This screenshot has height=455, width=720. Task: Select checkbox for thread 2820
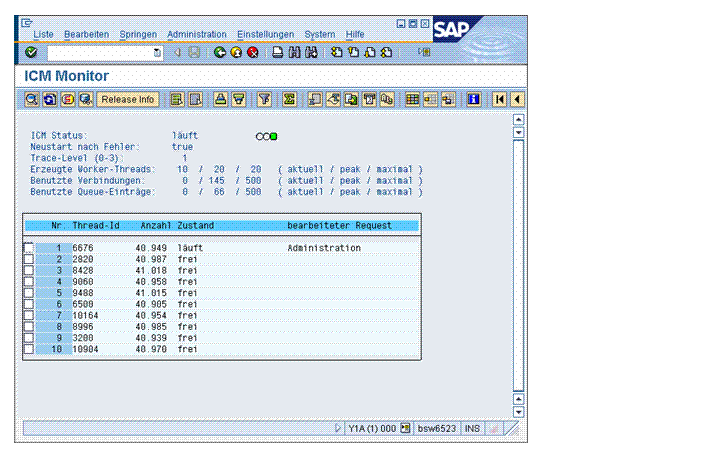[x=29, y=259]
